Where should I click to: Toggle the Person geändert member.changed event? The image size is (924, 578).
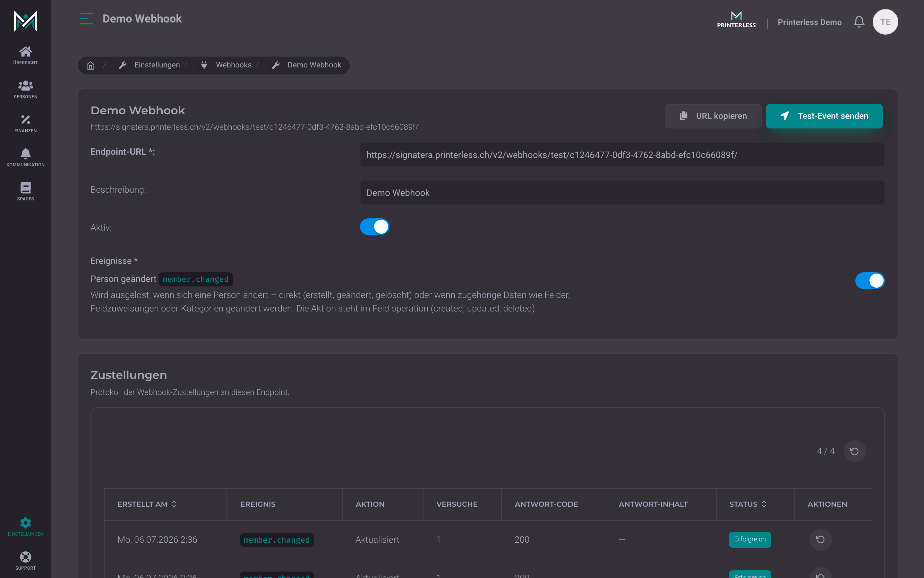(870, 281)
